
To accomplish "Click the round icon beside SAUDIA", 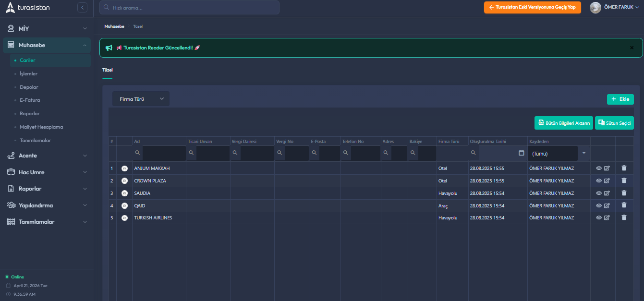I will pos(124,193).
